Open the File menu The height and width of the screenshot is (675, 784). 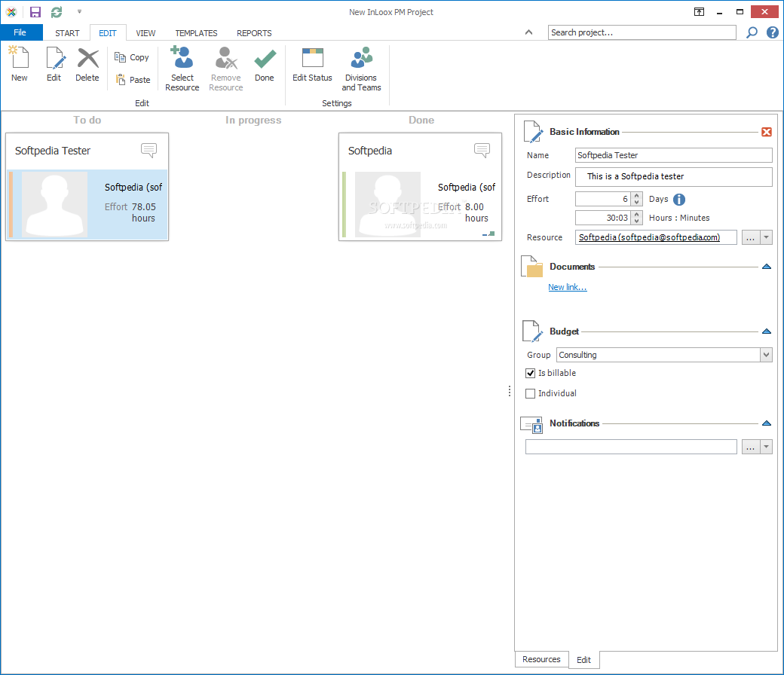point(20,32)
